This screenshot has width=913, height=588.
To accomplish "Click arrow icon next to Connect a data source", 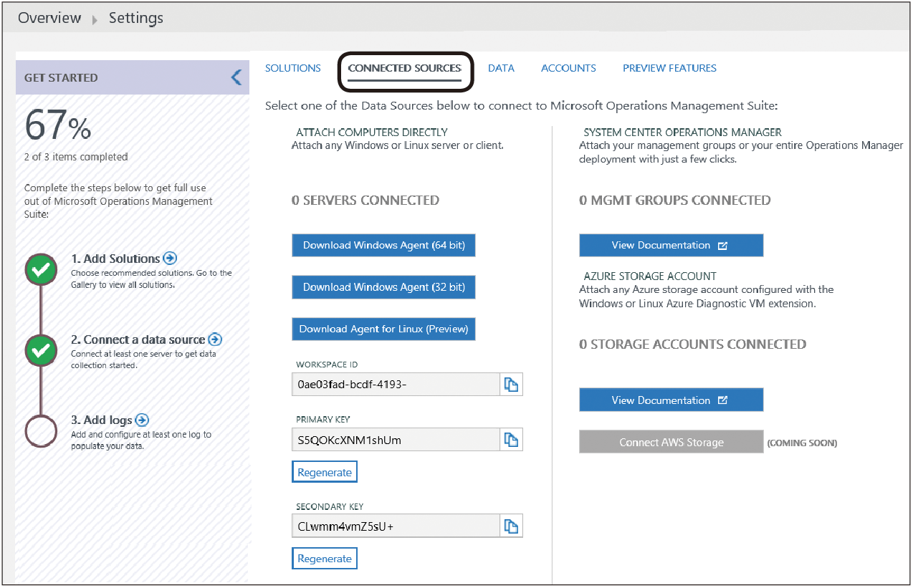I will (215, 339).
